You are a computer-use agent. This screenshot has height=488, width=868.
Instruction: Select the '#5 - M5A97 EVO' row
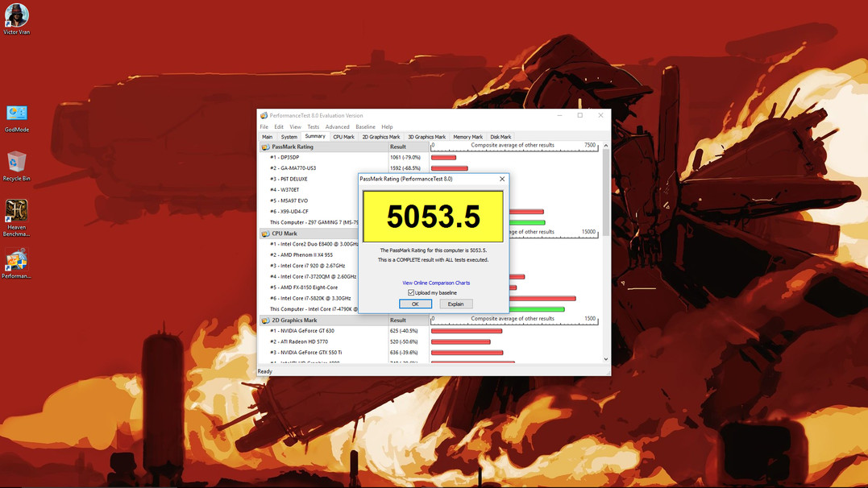coord(309,201)
